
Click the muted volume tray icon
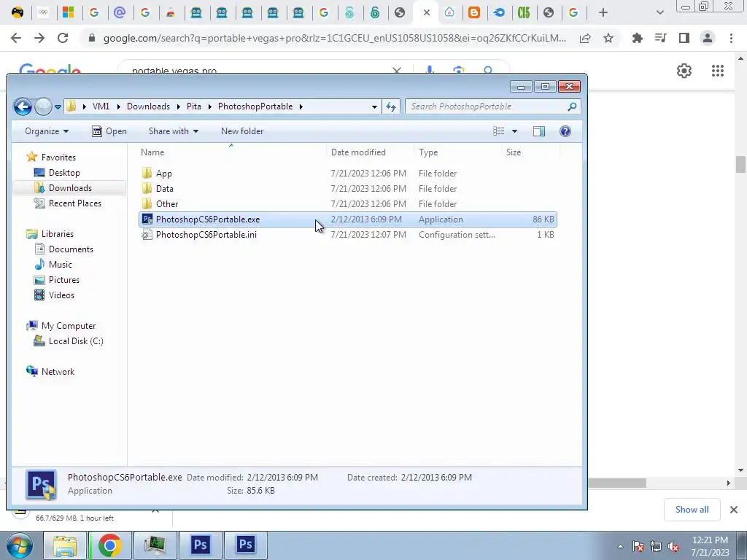coord(673,546)
